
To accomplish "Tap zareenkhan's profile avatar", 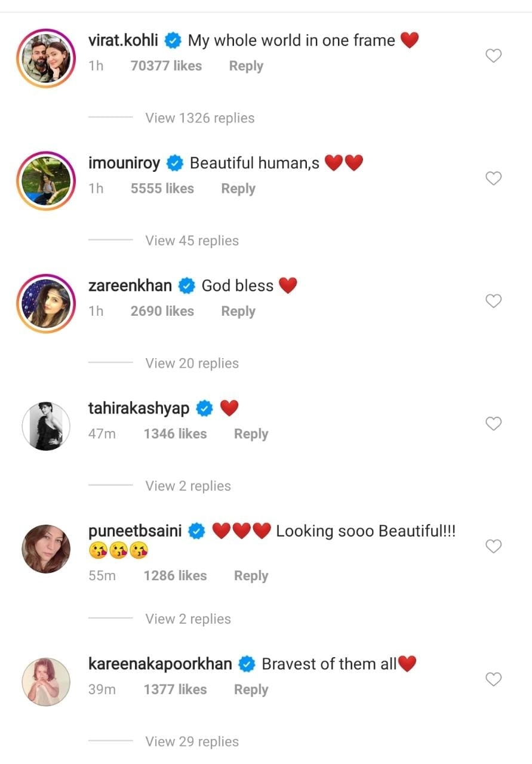I will [46, 303].
